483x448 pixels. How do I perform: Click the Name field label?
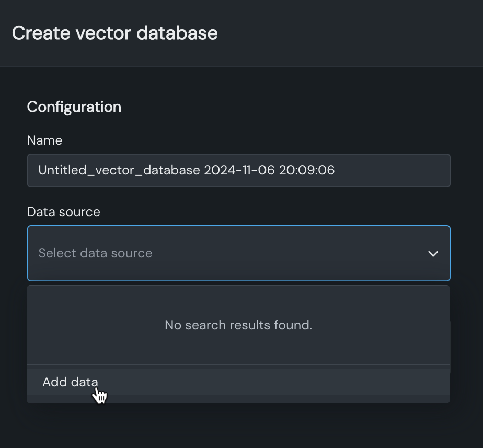44,140
